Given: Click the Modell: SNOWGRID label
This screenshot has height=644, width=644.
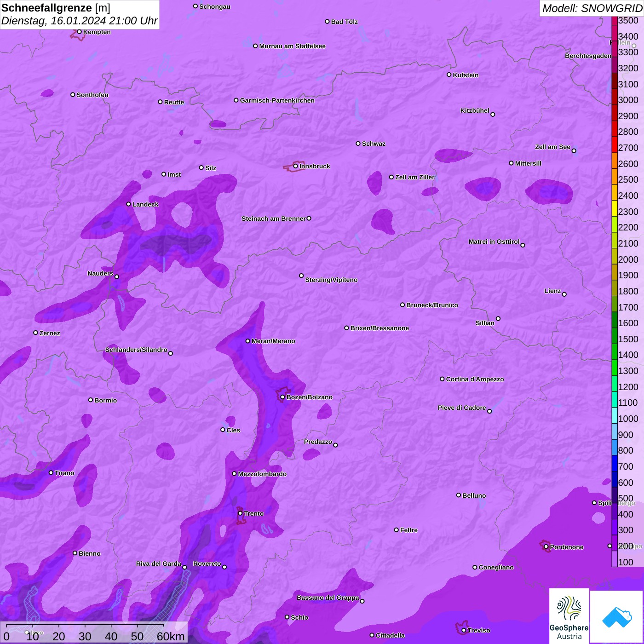Looking at the screenshot, I should click(592, 8).
